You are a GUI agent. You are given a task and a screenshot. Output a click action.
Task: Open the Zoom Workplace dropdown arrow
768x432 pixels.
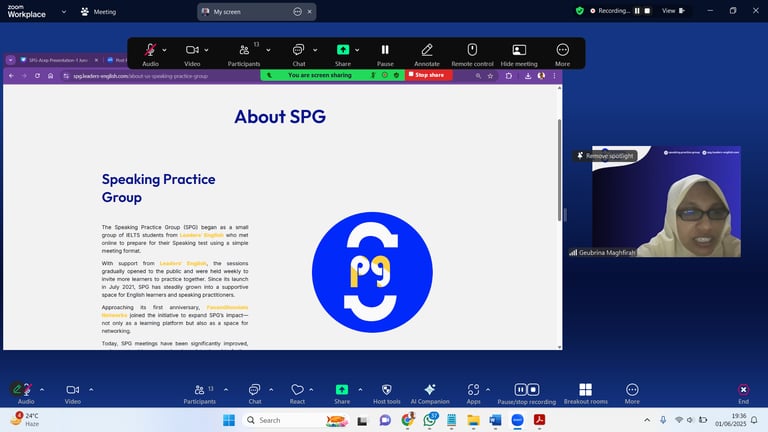click(64, 12)
